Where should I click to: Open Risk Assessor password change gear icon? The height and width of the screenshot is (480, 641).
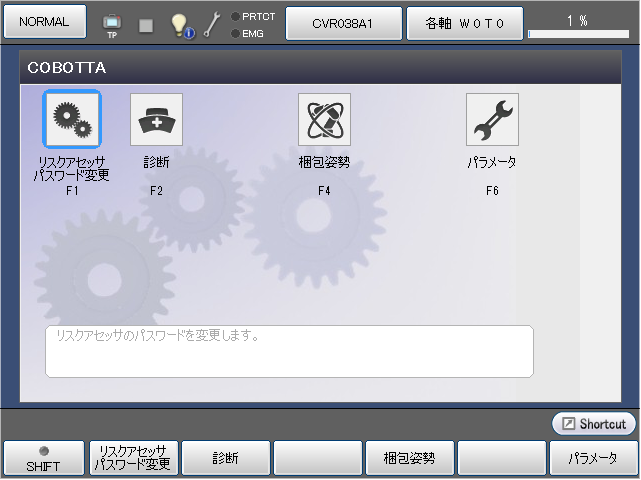click(71, 120)
